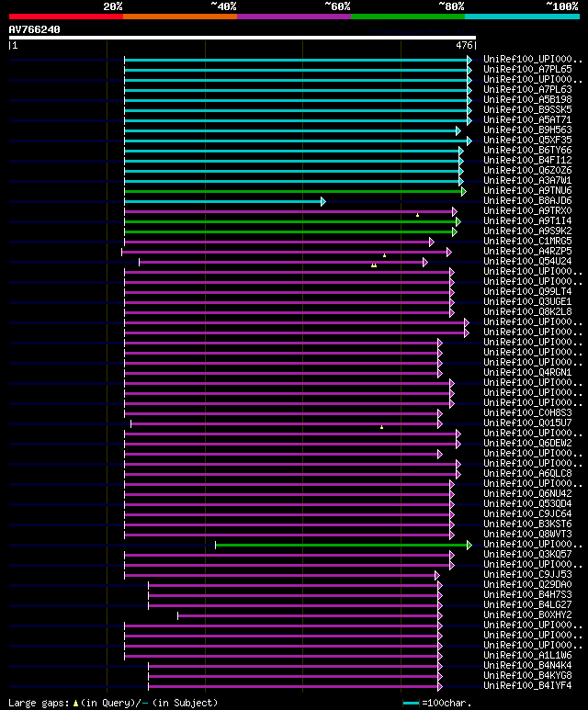
Task: Click the UniRef100_B4IYF4 label
Action: coord(527,686)
